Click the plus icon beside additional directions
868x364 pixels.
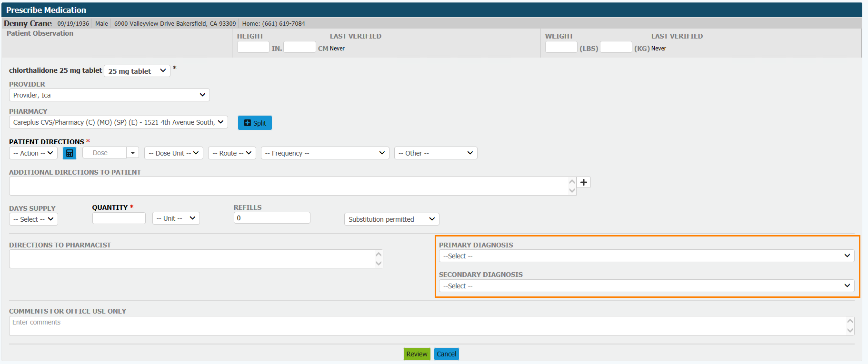click(x=584, y=182)
